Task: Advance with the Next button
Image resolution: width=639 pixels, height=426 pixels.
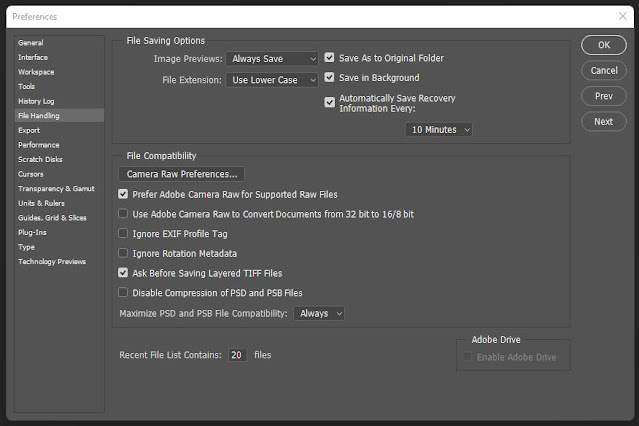Action: pyautogui.click(x=604, y=121)
